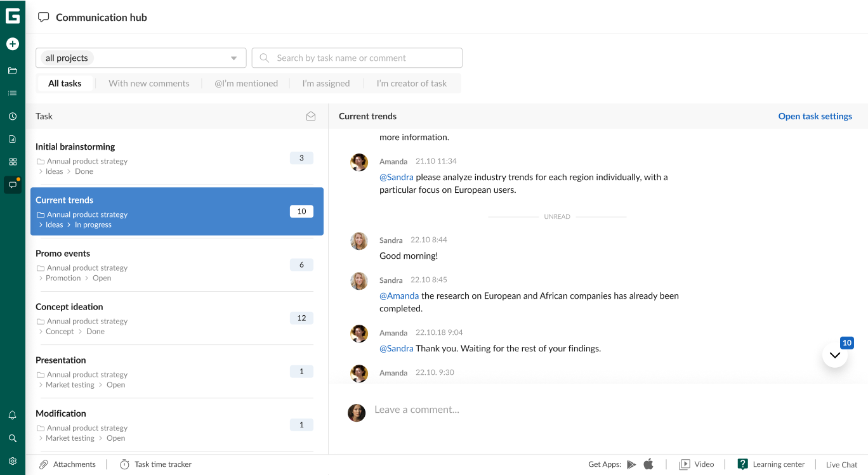The width and height of the screenshot is (868, 475).
Task: Filter by @I'm mentioned
Action: [246, 83]
